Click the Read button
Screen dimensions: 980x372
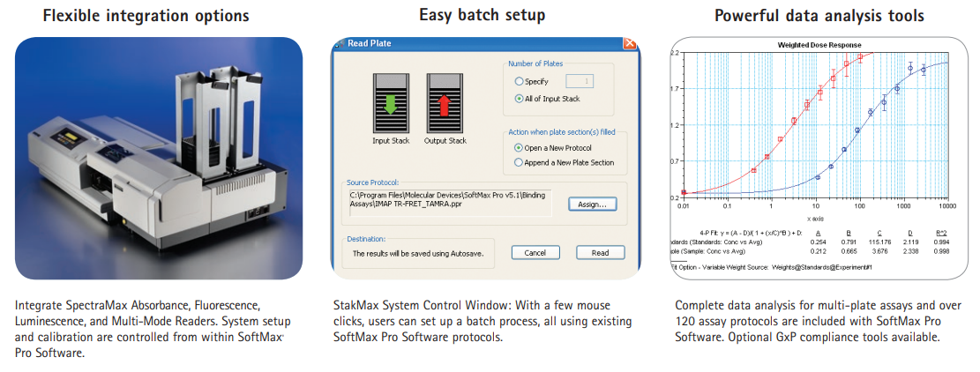[x=601, y=253]
